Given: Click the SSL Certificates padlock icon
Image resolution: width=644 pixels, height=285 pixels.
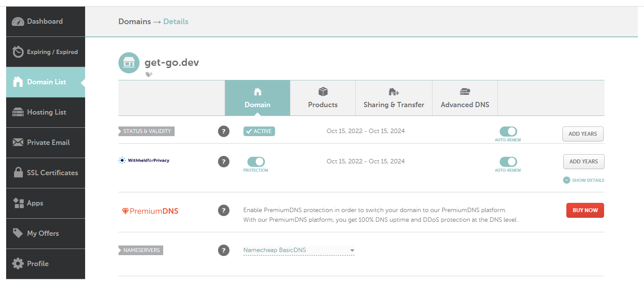Looking at the screenshot, I should coord(18,173).
